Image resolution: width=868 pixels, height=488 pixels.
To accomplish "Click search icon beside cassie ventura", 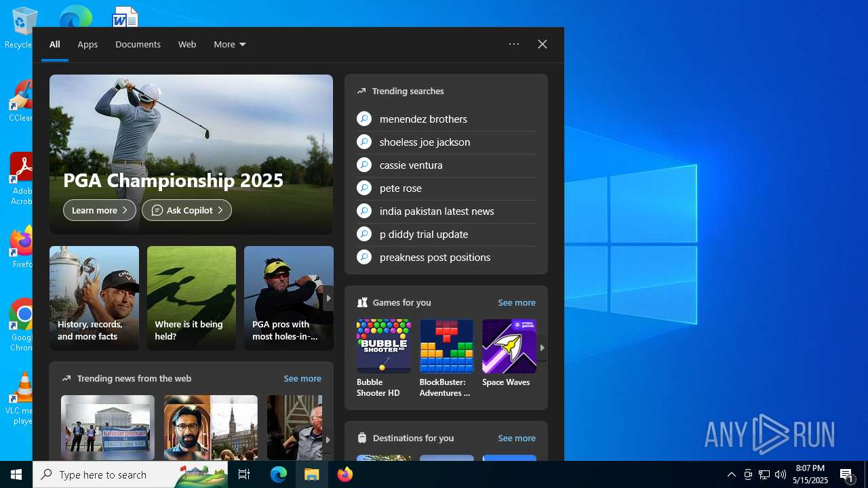I will point(364,165).
